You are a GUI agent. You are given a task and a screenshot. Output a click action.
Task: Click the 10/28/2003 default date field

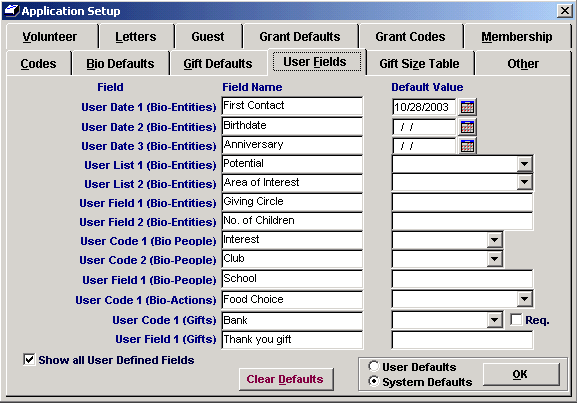pos(424,107)
